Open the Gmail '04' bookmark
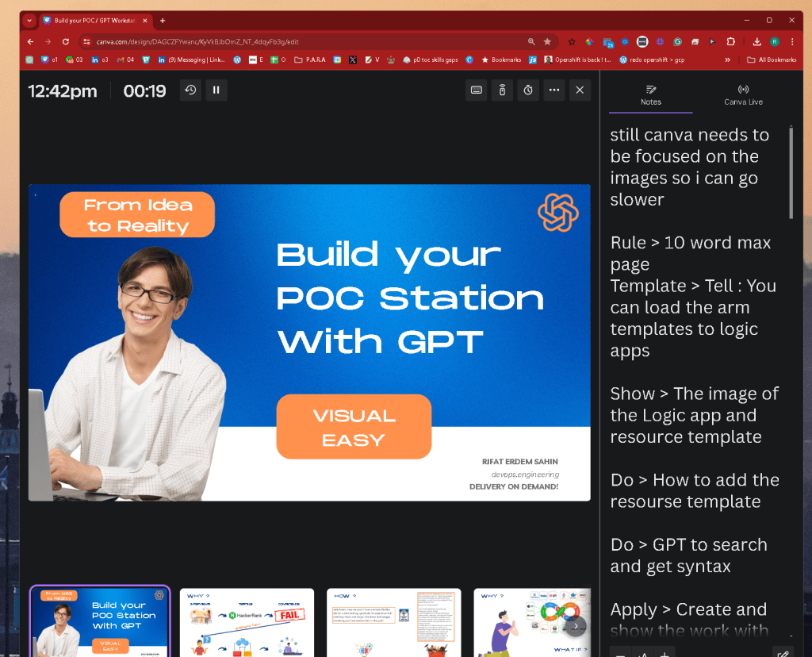This screenshot has height=657, width=812. [x=125, y=60]
